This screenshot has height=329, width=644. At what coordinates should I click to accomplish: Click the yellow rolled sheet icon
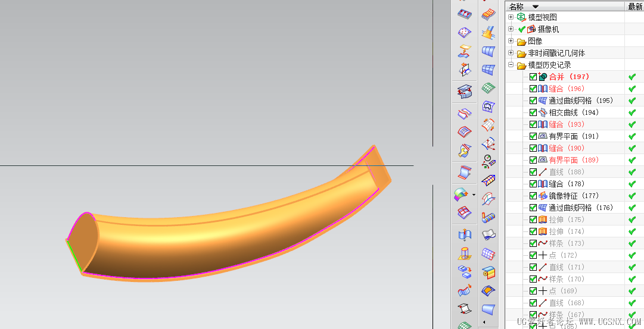point(488,272)
